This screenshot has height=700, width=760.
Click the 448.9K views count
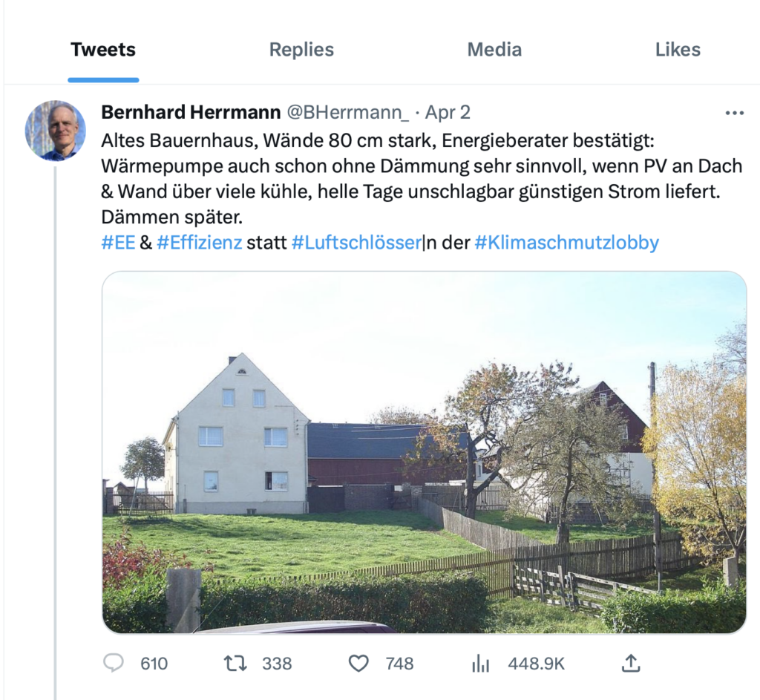point(536,664)
